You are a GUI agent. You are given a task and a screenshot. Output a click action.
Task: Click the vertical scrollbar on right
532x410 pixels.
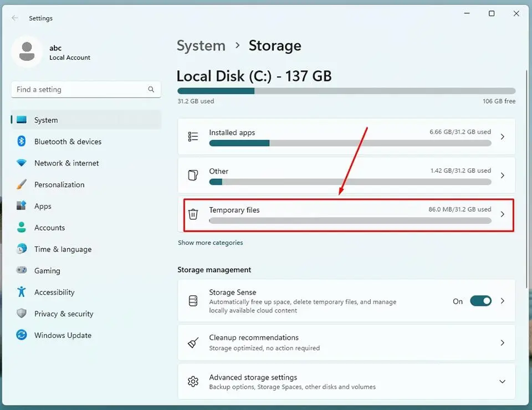(x=526, y=179)
